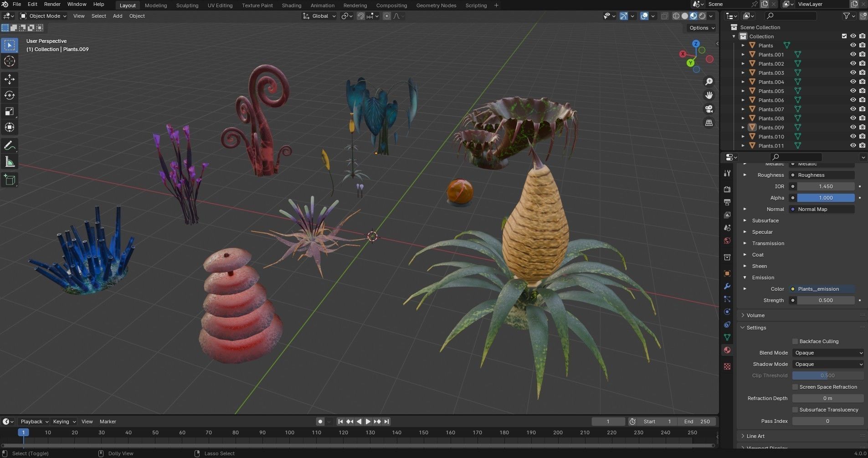Expand the Volume panel
Image resolution: width=868 pixels, height=458 pixels.
[743, 315]
